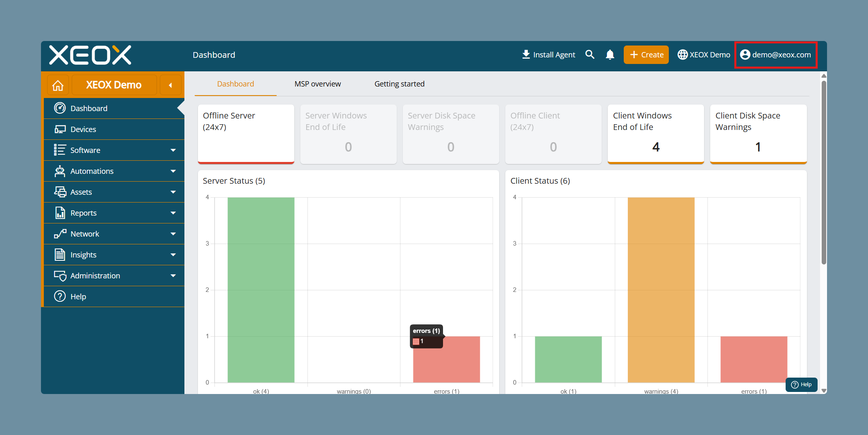Click the XEOX logo

pyautogui.click(x=90, y=55)
